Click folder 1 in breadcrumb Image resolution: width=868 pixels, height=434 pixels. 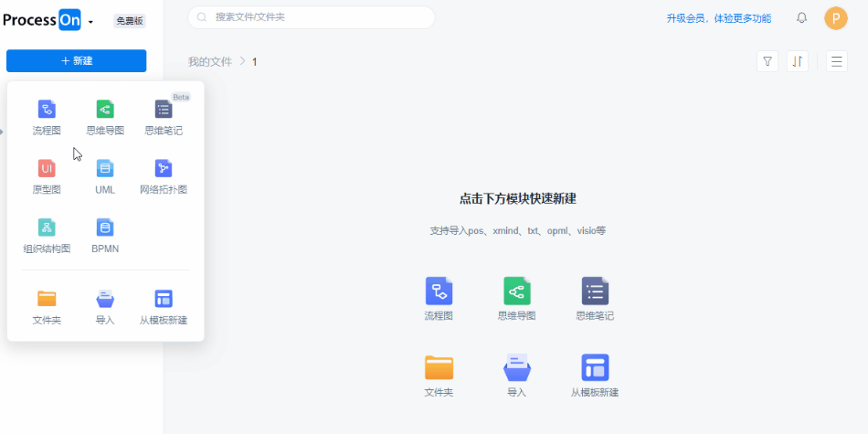[x=255, y=61]
